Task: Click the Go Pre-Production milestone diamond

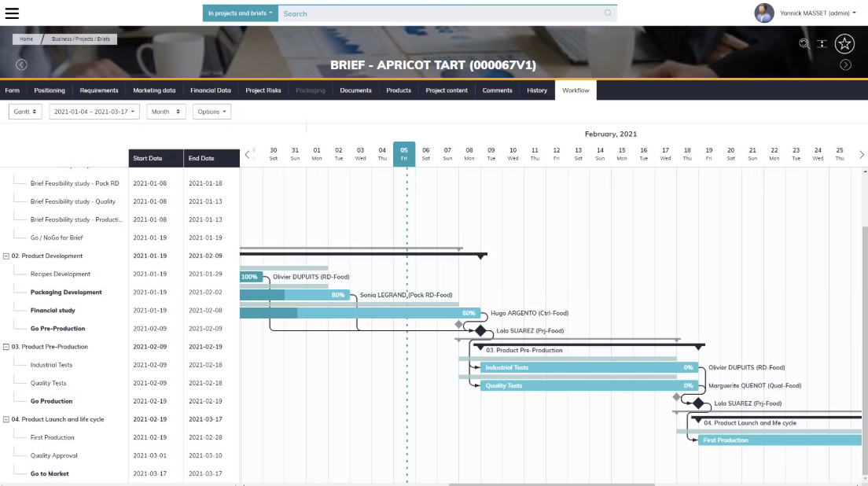Action: (480, 331)
